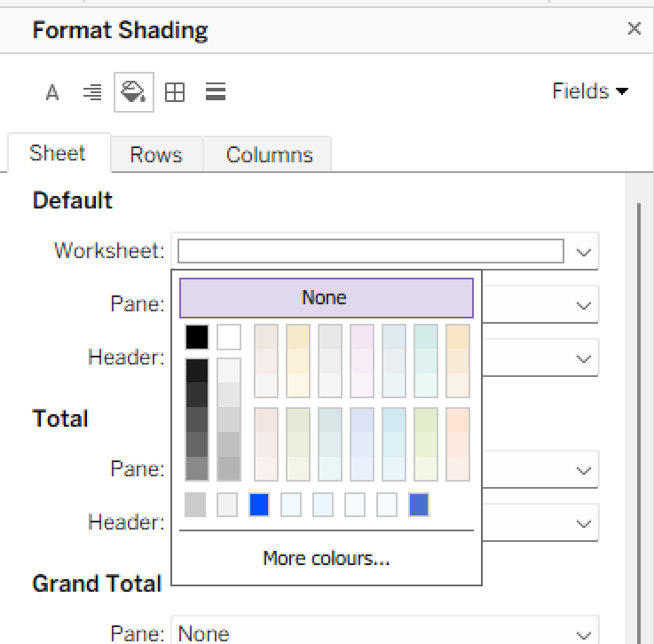Select the pale pink upper palette column

(x=362, y=361)
